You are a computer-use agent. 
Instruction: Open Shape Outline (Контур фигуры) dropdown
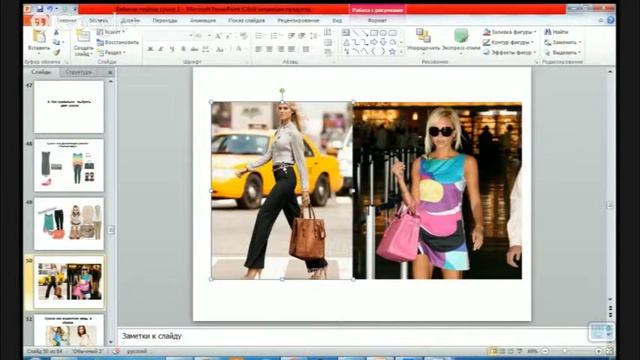coord(509,42)
